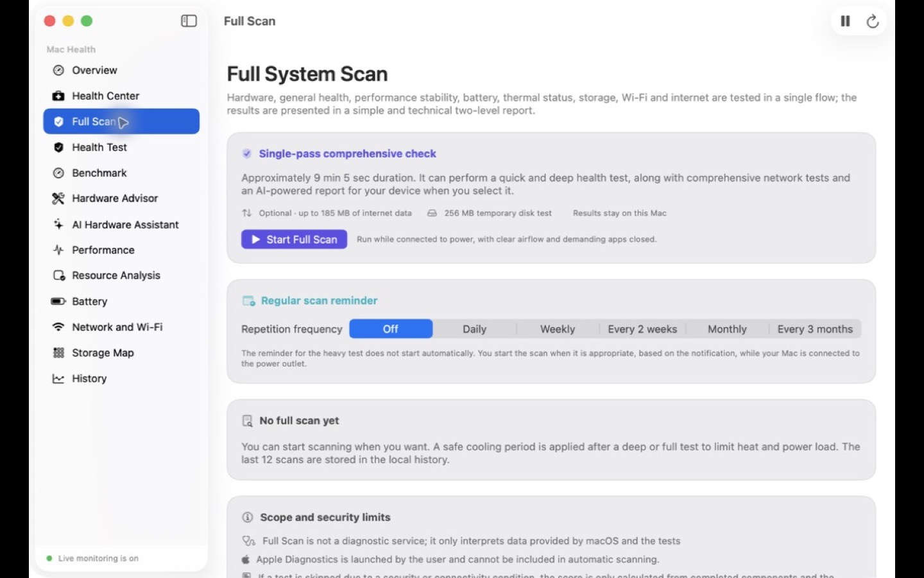924x578 pixels.
Task: Go to the Storage Map page
Action: [121, 353]
